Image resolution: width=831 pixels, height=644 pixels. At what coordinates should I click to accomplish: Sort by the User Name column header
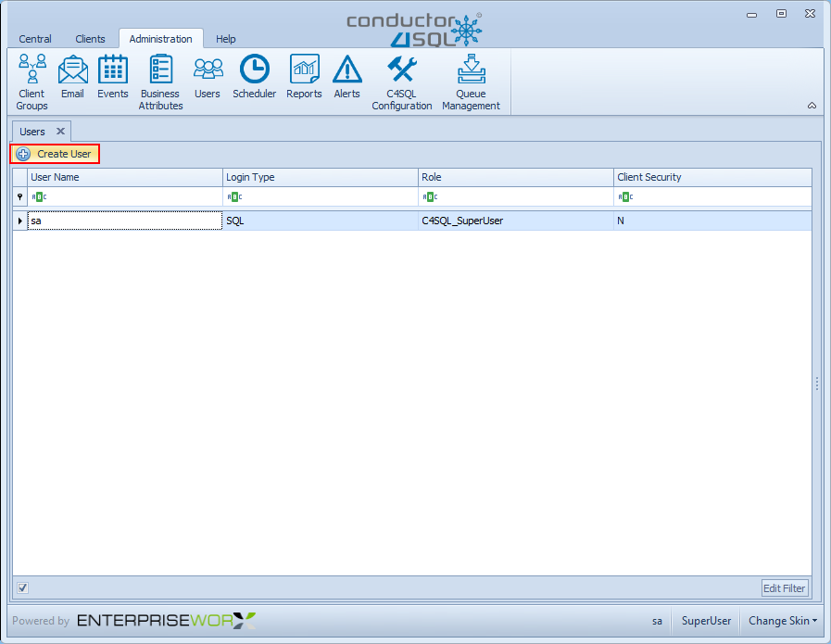pos(125,177)
